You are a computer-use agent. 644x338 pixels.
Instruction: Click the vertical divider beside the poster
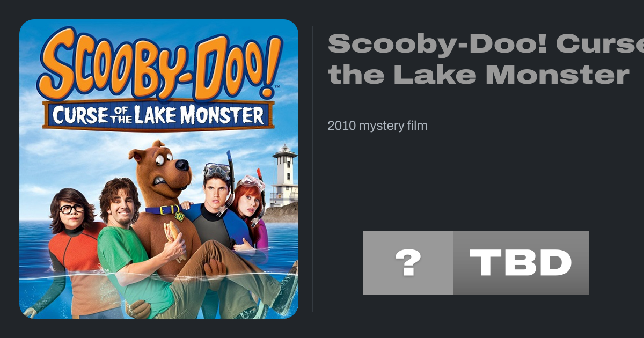coord(312,169)
